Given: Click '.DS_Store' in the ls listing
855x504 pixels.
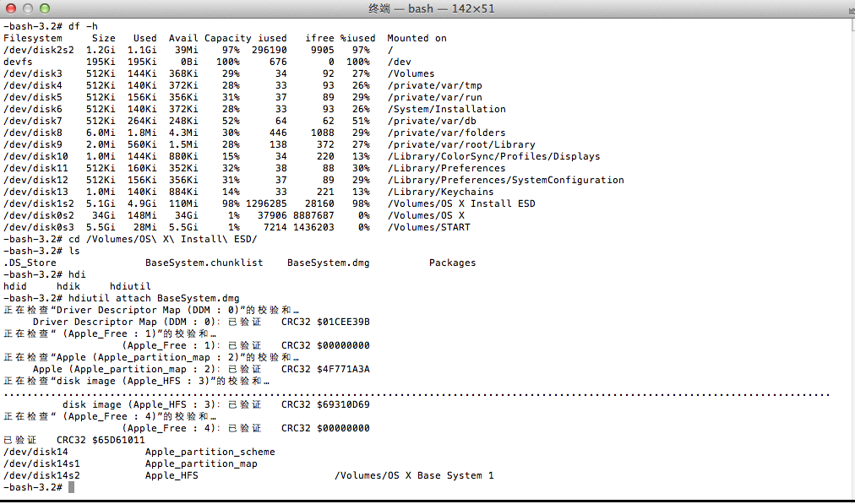Looking at the screenshot, I should click(x=30, y=263).
